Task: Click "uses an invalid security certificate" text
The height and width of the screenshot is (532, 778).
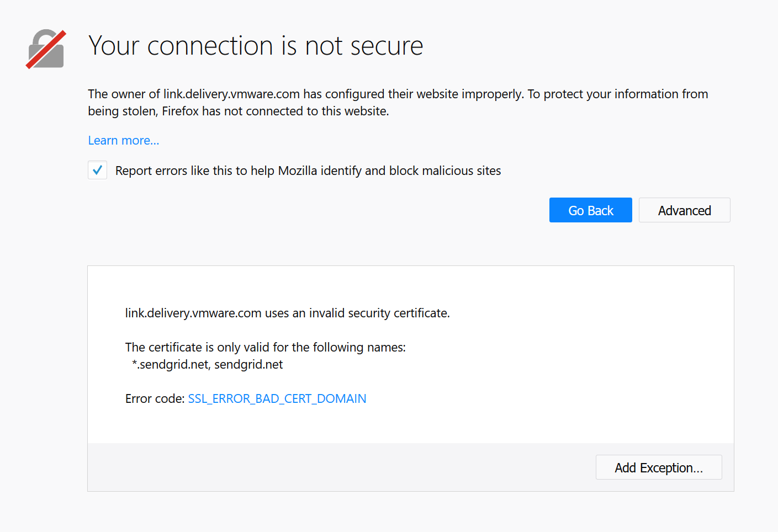Action: point(357,313)
